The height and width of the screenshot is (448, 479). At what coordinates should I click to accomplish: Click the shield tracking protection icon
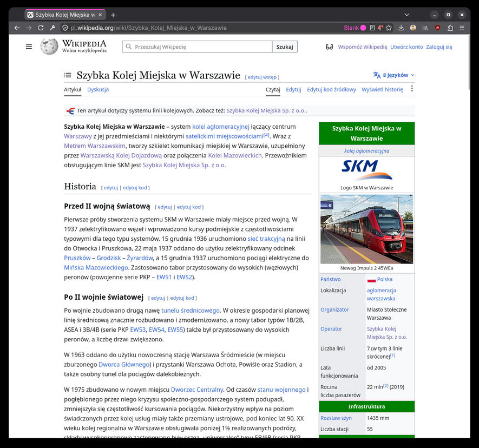[65, 28]
